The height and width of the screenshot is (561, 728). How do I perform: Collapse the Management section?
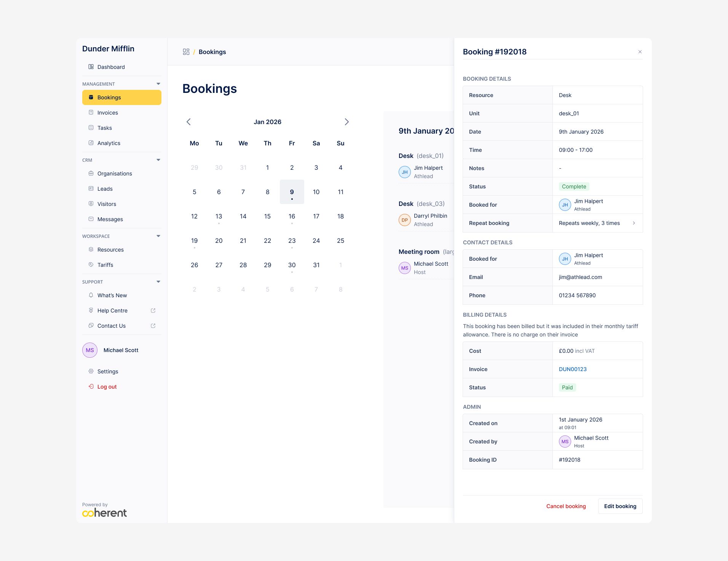pyautogui.click(x=158, y=84)
